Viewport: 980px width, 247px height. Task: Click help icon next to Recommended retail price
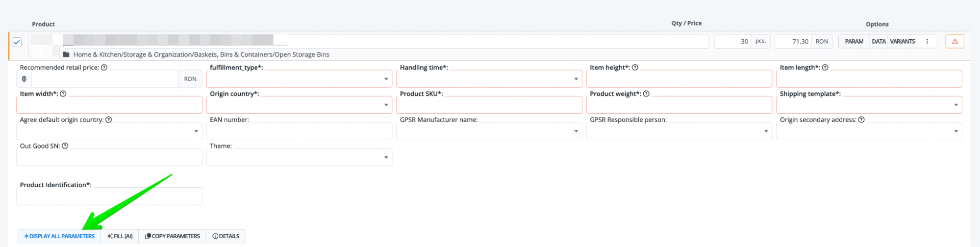click(104, 68)
